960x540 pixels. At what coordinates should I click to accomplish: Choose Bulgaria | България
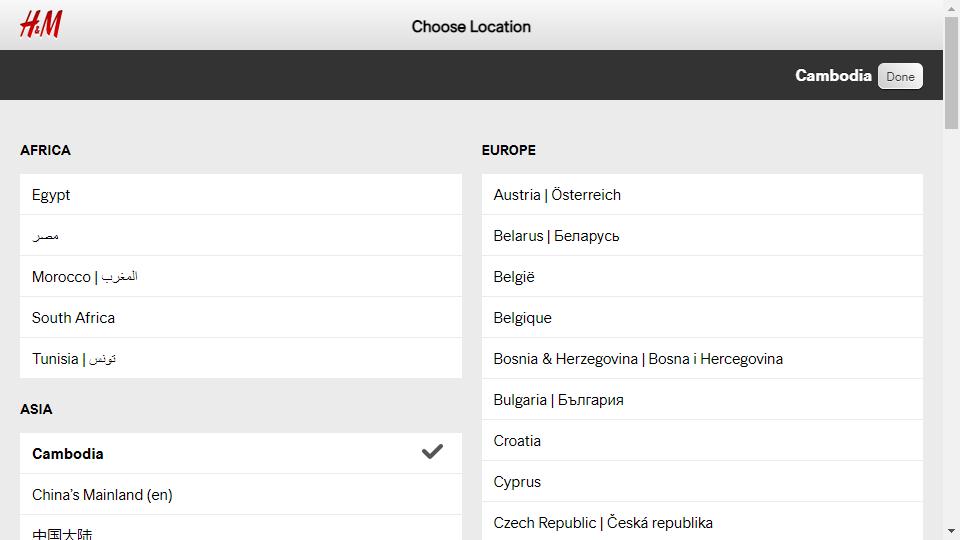(702, 400)
